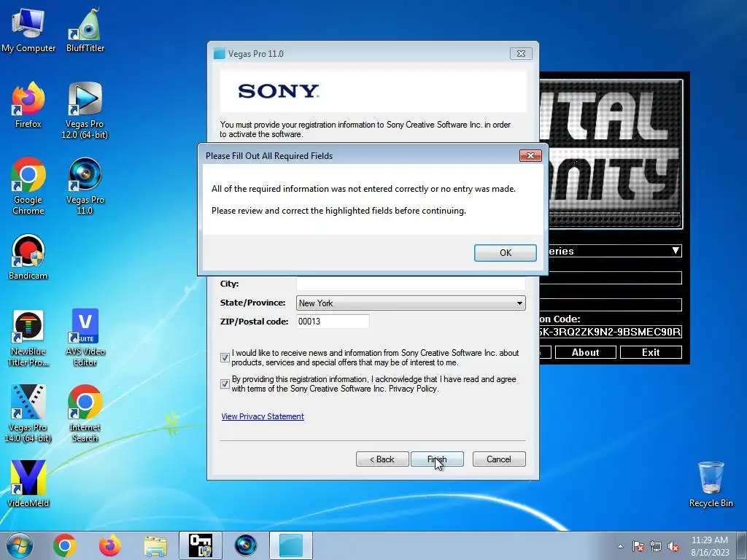The image size is (747, 560).
Task: Click the keygen Activation Code field
Action: tap(611, 332)
